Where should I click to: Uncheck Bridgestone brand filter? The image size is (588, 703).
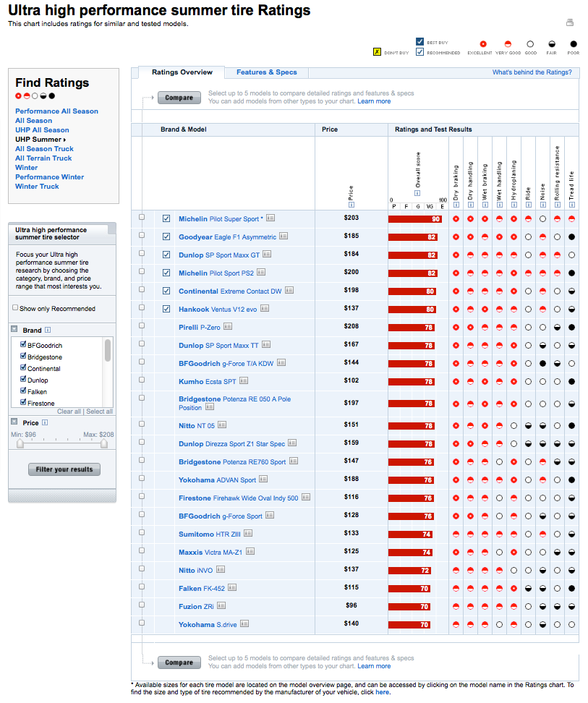(x=23, y=356)
